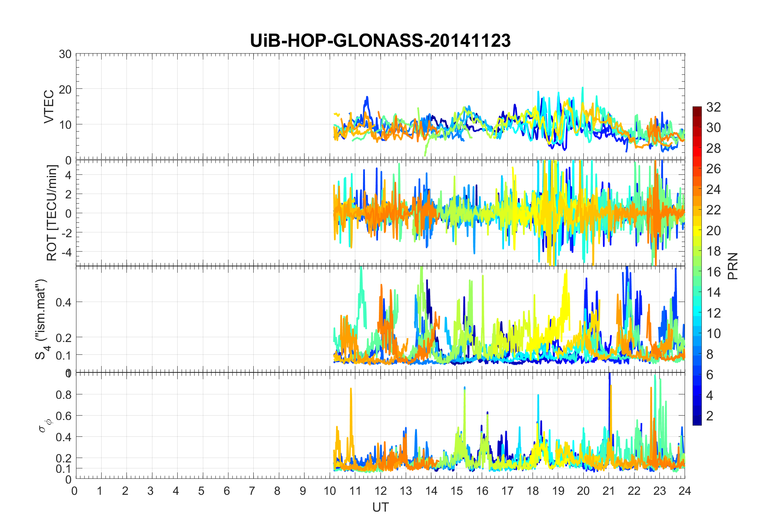Click x-axis tick label 24

click(x=685, y=491)
